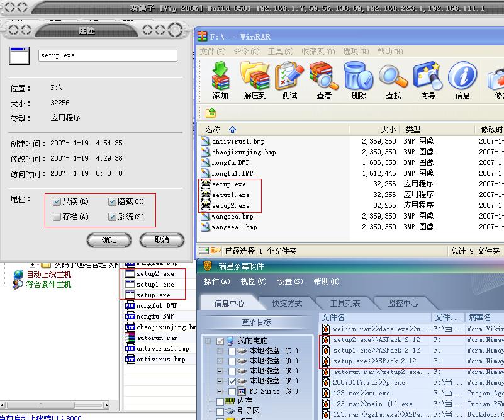Viewport: 504px width, 420px height.
Task: Click the 大小 column header in WinRAR
Action: pos(374,129)
